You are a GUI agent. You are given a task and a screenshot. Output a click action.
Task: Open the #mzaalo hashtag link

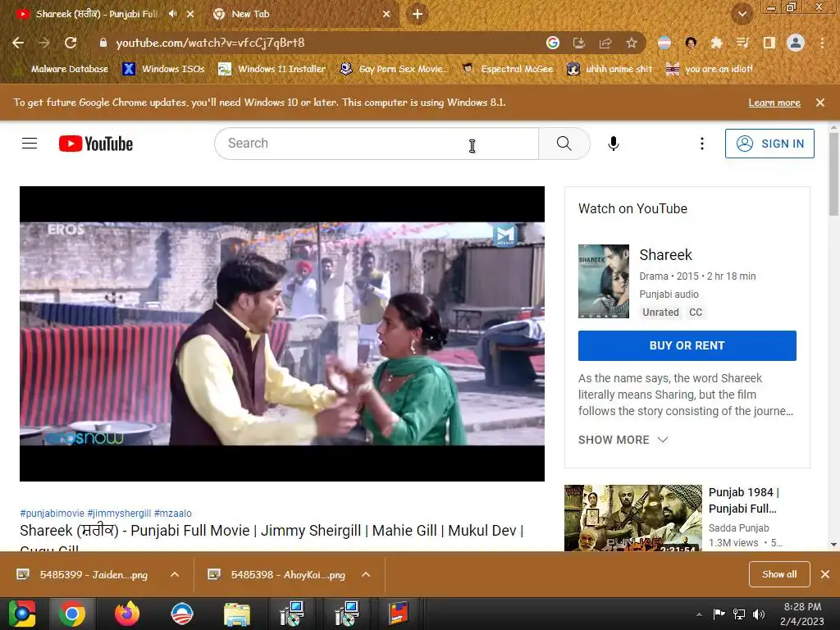tap(172, 514)
